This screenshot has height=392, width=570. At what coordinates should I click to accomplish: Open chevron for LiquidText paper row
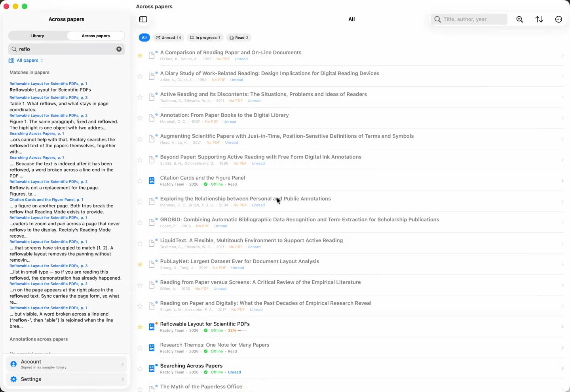coord(562,244)
